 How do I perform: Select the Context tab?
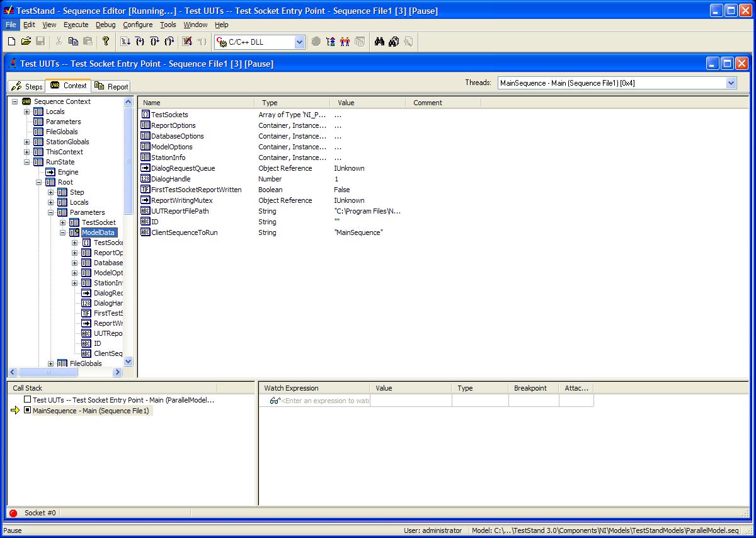pyautogui.click(x=68, y=86)
